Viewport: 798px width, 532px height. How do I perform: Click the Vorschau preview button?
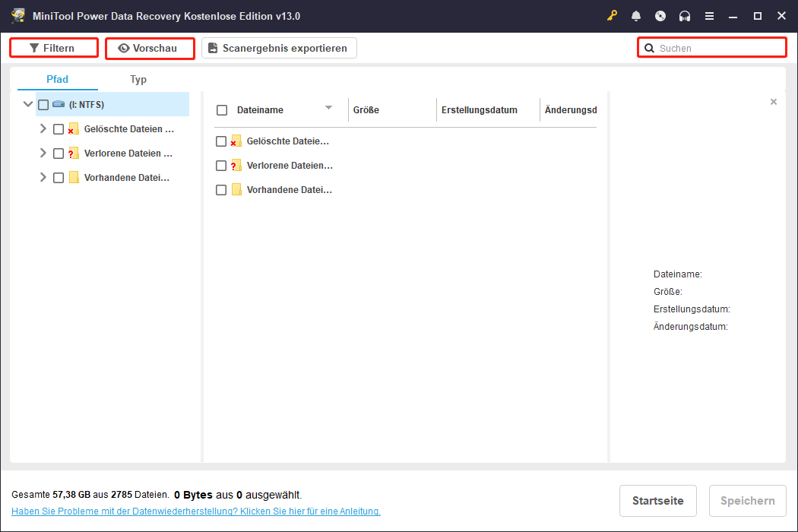150,49
